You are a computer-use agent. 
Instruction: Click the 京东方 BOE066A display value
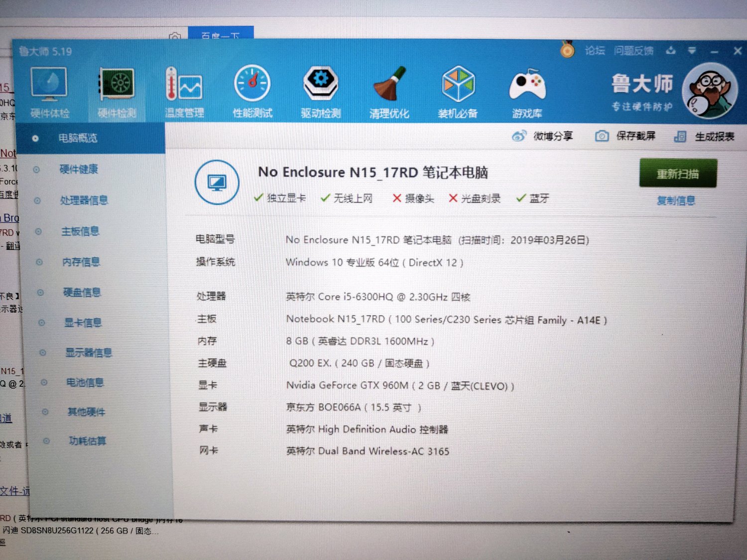(x=354, y=407)
